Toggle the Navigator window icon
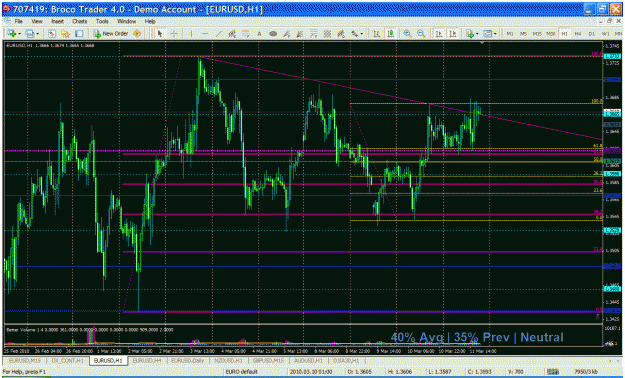The image size is (625, 378). coord(65,34)
